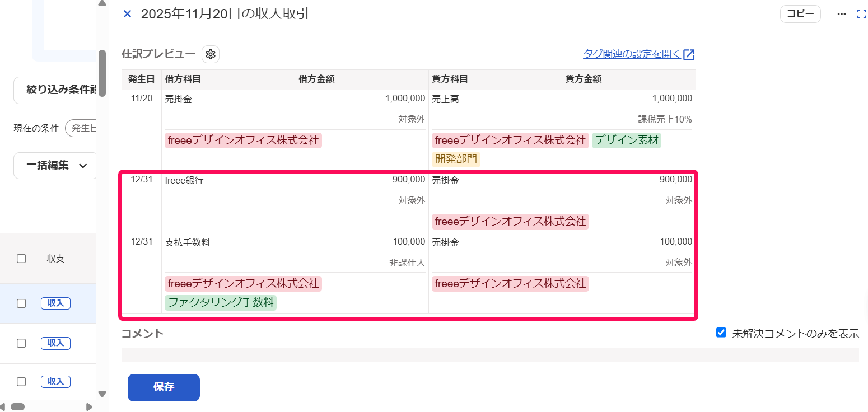The image size is (868, 412).
Task: Click the 1,000,000 debit amount for 売掛金
Action: (405, 99)
